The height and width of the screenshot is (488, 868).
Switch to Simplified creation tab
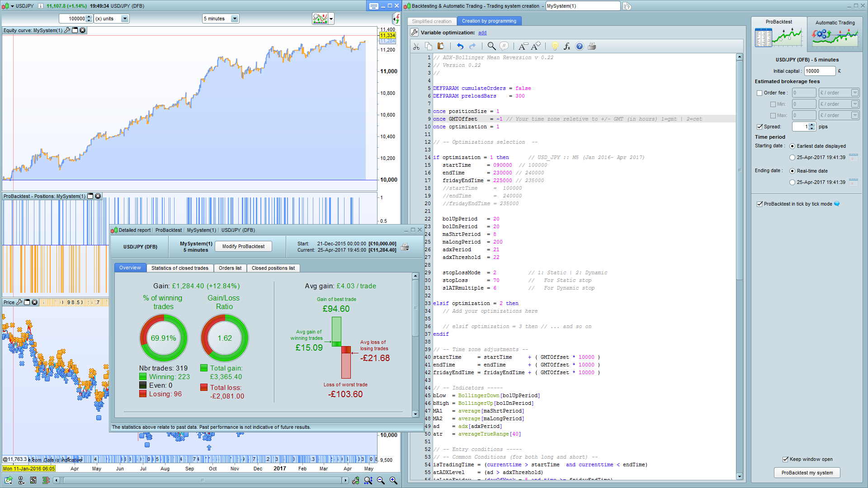click(431, 21)
